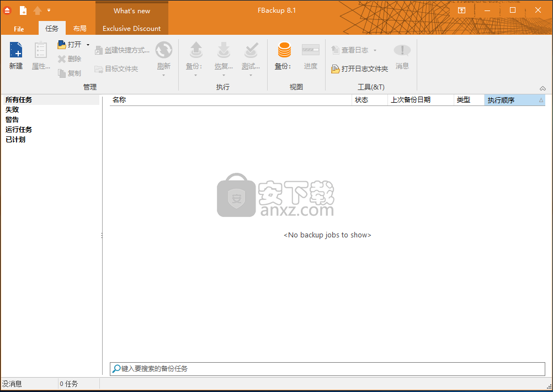Image resolution: width=553 pixels, height=392 pixels.
Task: Click the new document quick access icon
Action: (23, 10)
